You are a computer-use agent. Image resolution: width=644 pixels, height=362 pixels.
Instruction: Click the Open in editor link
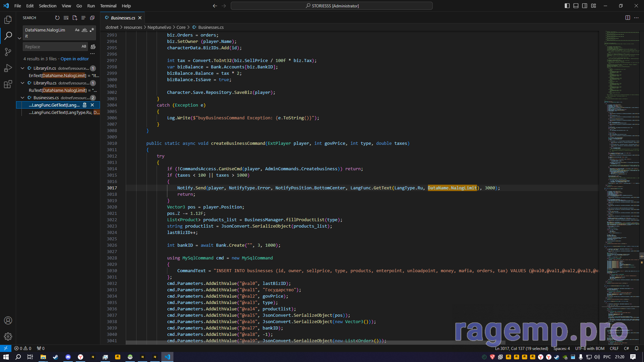click(x=75, y=59)
